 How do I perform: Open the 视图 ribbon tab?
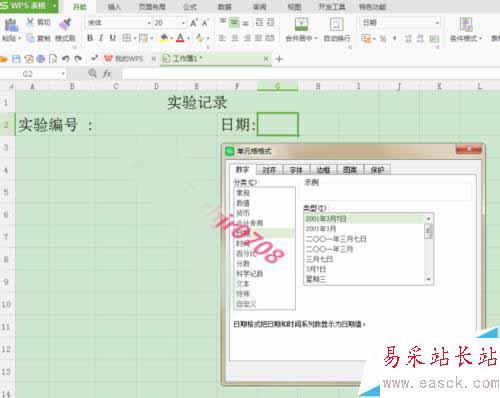[x=294, y=7]
